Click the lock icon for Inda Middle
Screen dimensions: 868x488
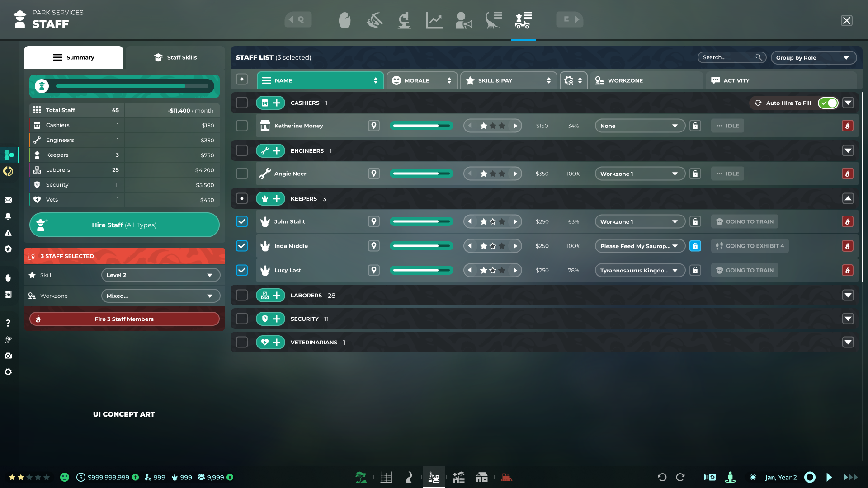pyautogui.click(x=695, y=246)
